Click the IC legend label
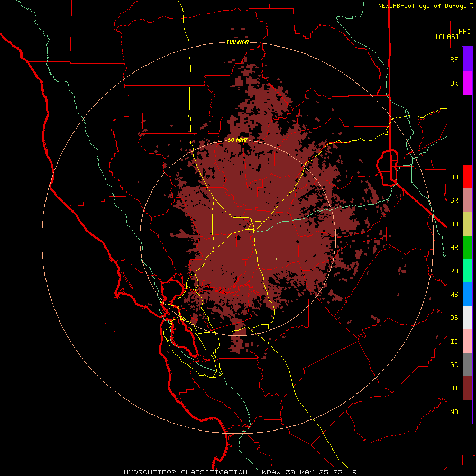 point(454,342)
